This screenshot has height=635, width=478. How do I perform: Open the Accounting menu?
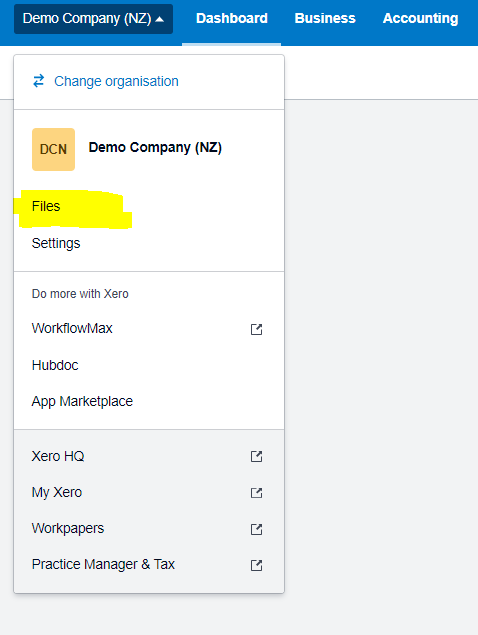[420, 18]
